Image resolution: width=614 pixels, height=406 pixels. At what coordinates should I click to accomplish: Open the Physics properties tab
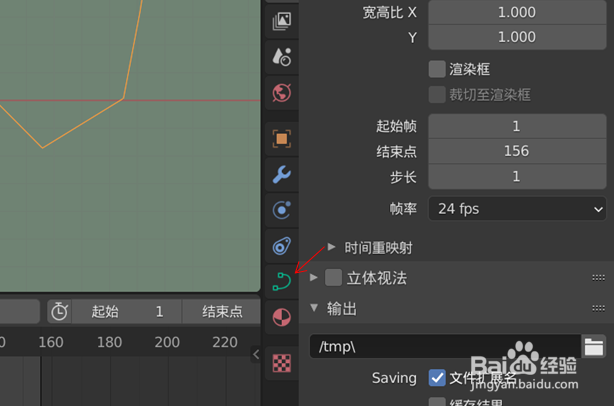tap(282, 210)
